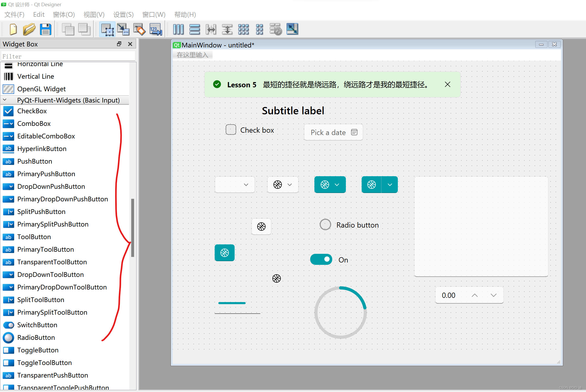This screenshot has width=586, height=392.
Task: Select the Radio button on form
Action: point(325,225)
